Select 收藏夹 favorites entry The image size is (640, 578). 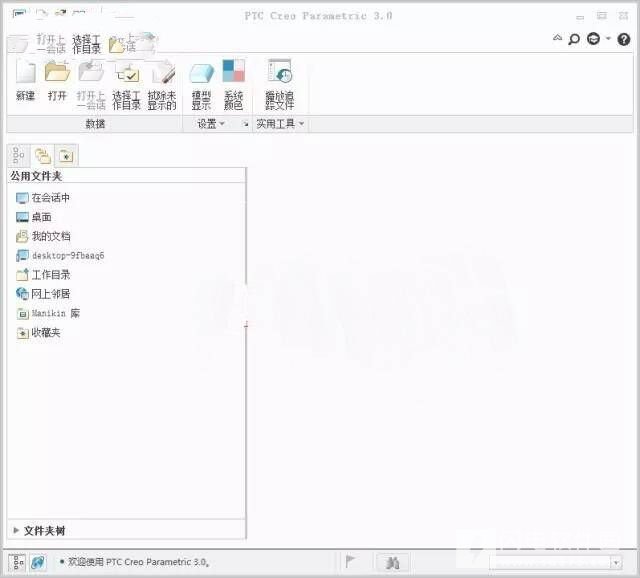(x=38, y=333)
